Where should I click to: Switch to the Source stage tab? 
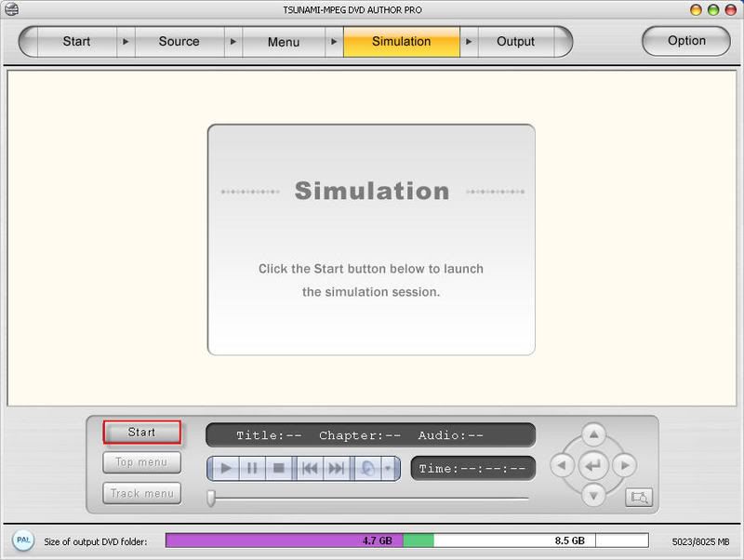click(x=179, y=42)
